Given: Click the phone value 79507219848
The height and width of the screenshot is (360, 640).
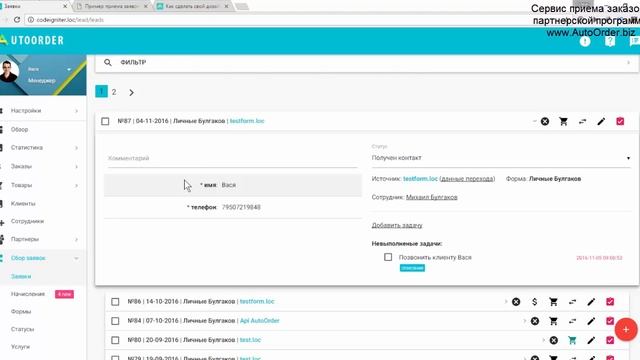Looking at the screenshot, I should point(241,207).
